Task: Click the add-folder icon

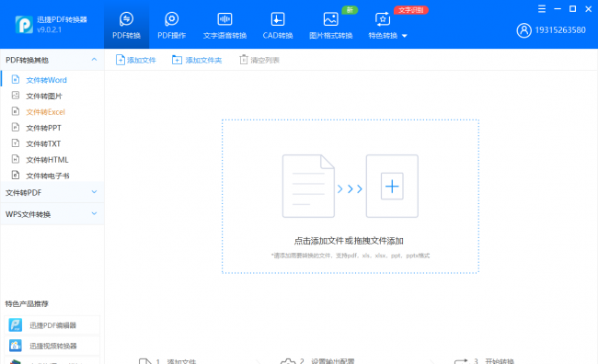Action: 177,60
